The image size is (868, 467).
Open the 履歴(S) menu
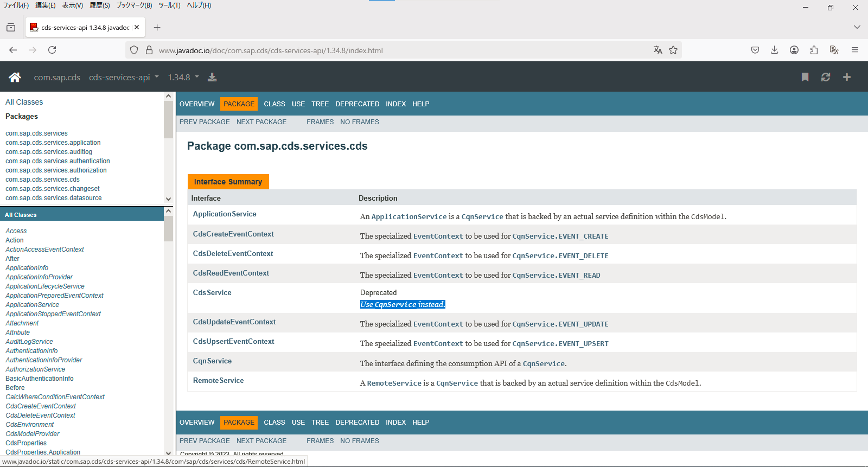99,5
